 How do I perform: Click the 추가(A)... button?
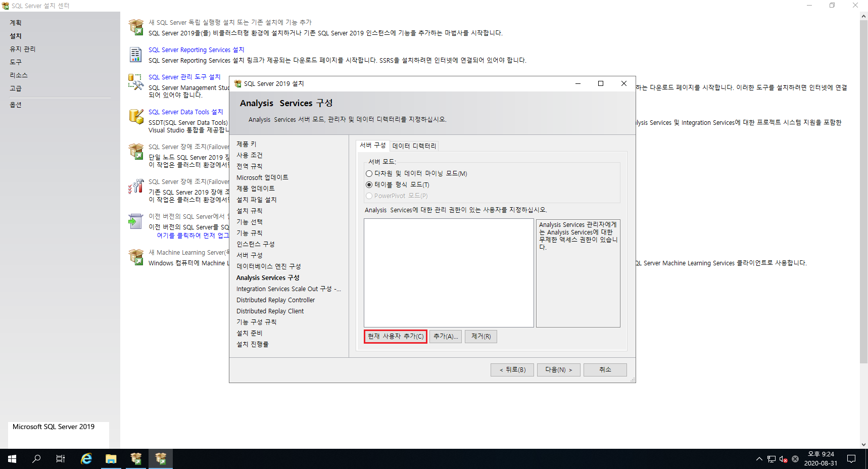pyautogui.click(x=446, y=336)
